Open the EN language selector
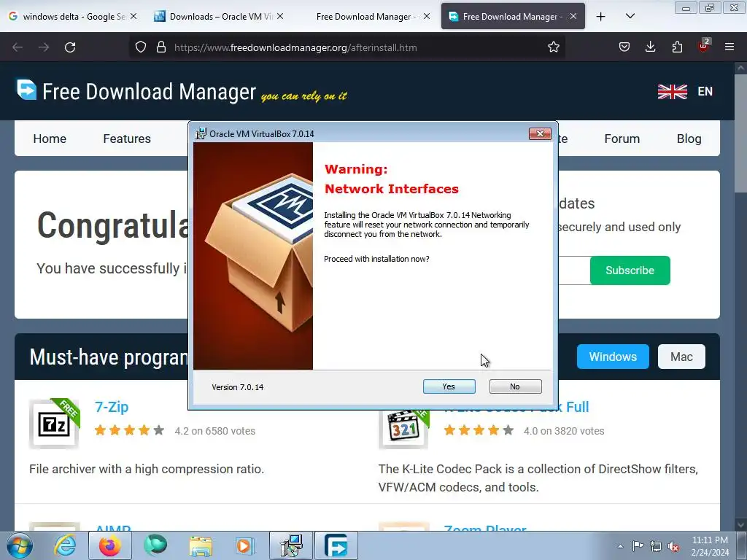The width and height of the screenshot is (747, 560). point(705,91)
